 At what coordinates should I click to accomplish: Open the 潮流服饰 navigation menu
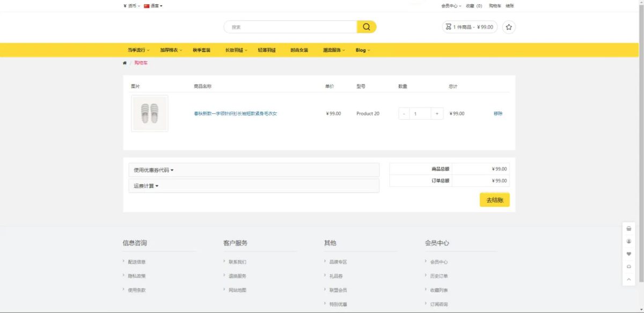[334, 50]
